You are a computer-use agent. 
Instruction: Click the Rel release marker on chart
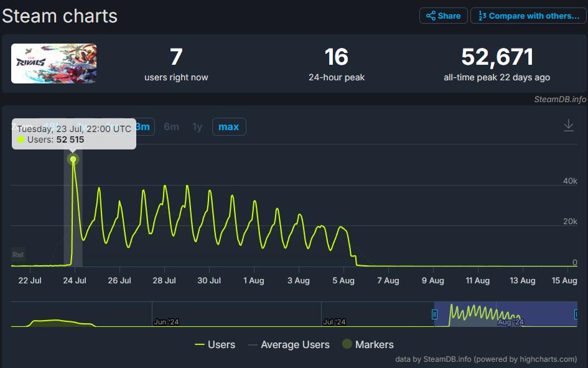point(18,255)
